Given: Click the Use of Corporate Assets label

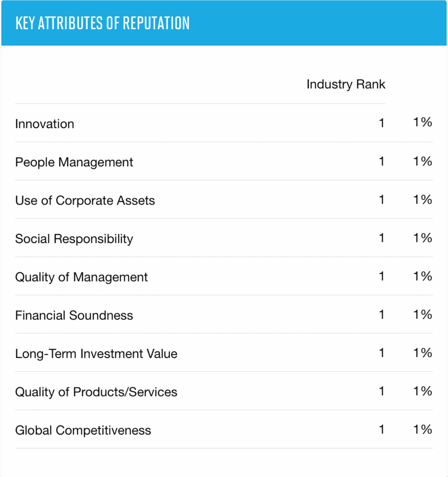Looking at the screenshot, I should (85, 200).
